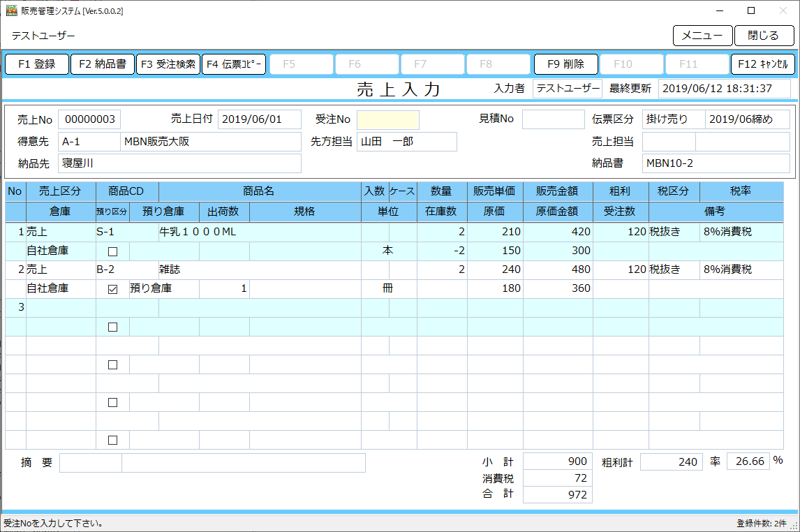The width and height of the screenshot is (800, 532).
Task: Open F2 納品書 delivery slip
Action: (103, 64)
